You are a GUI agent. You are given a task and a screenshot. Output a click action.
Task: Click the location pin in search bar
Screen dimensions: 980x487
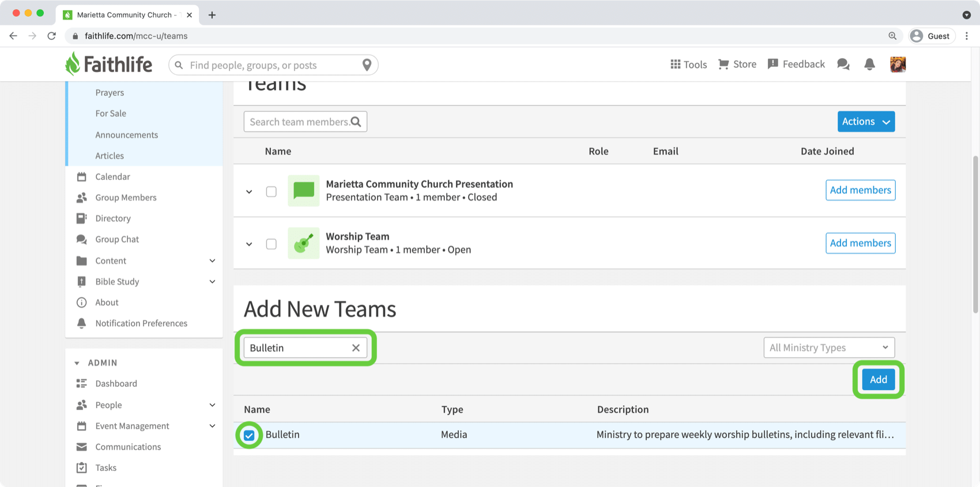tap(367, 65)
